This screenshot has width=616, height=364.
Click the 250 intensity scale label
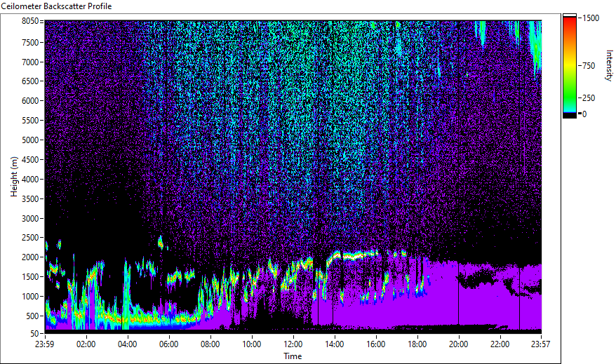(x=589, y=98)
